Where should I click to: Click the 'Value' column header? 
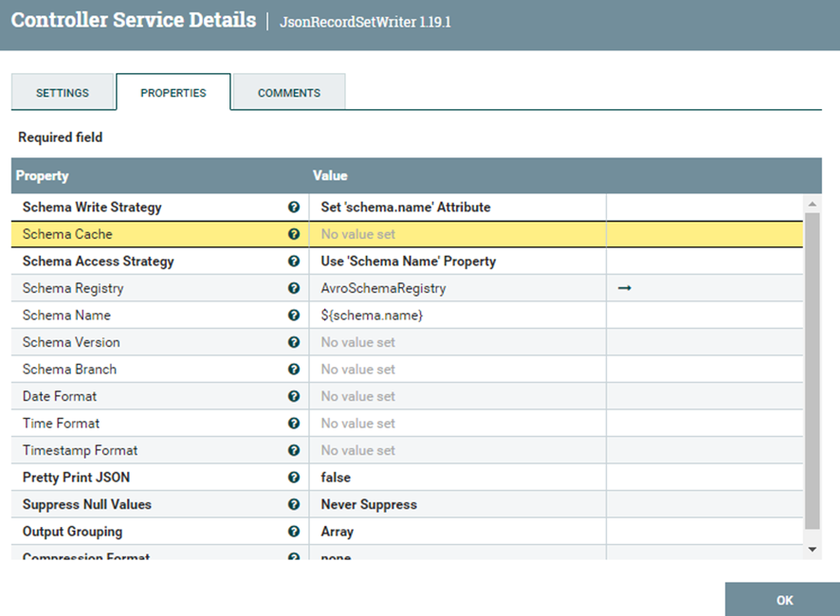point(330,175)
